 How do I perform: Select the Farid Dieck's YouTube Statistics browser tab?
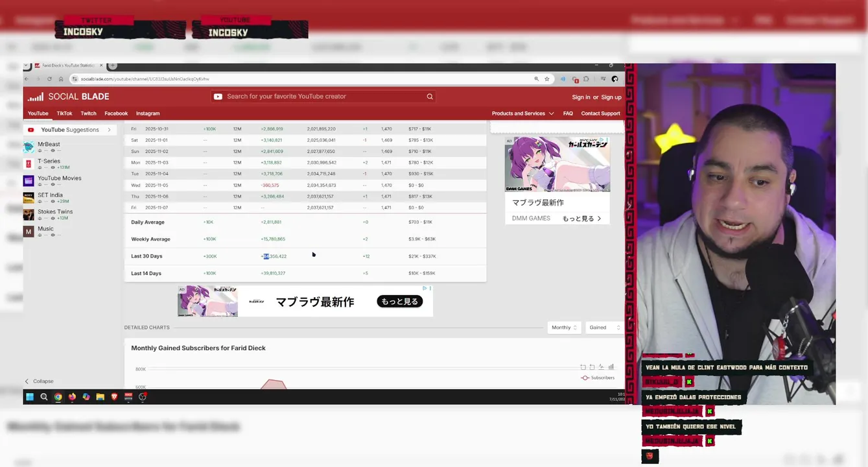coord(68,66)
